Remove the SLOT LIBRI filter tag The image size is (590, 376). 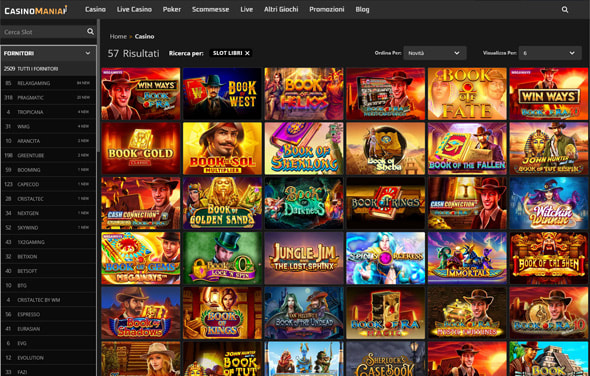(x=247, y=53)
